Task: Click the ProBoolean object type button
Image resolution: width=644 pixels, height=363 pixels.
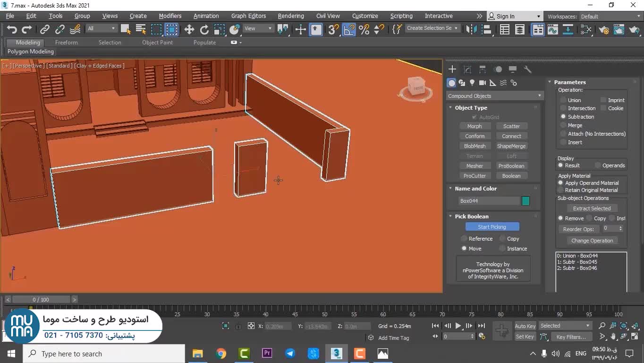Action: 511,166
